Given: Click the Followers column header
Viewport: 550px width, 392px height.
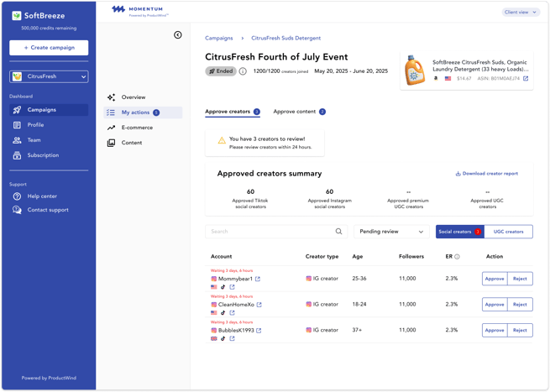Looking at the screenshot, I should click(x=411, y=256).
